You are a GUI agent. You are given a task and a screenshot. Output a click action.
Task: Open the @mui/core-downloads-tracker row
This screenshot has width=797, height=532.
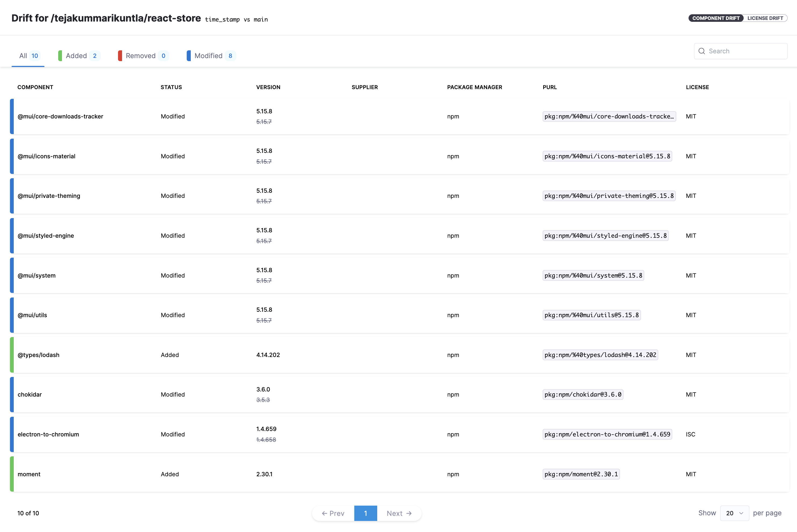click(x=399, y=116)
